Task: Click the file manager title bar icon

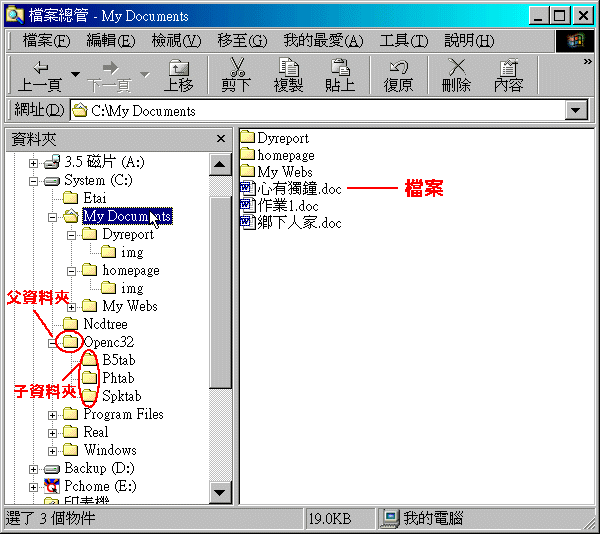Action: (x=15, y=15)
